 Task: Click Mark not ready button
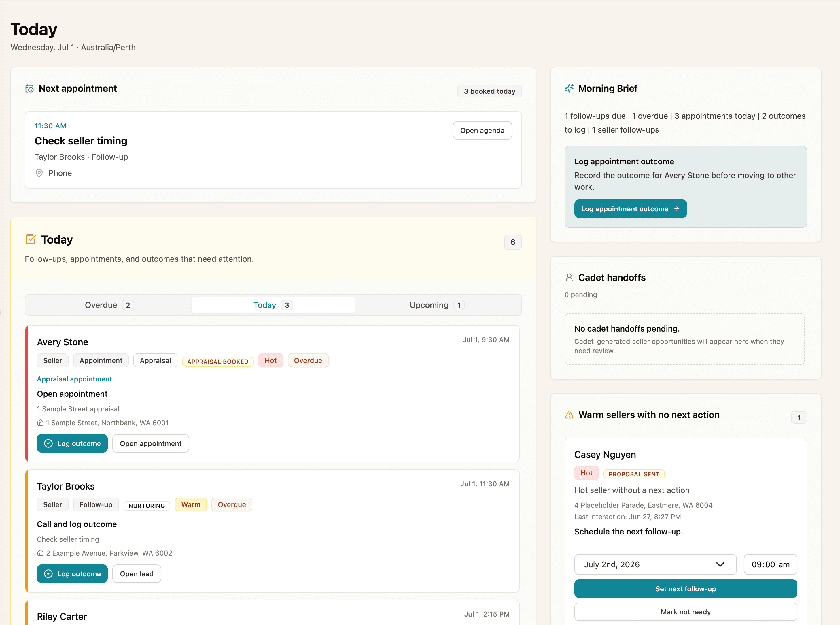[686, 612]
